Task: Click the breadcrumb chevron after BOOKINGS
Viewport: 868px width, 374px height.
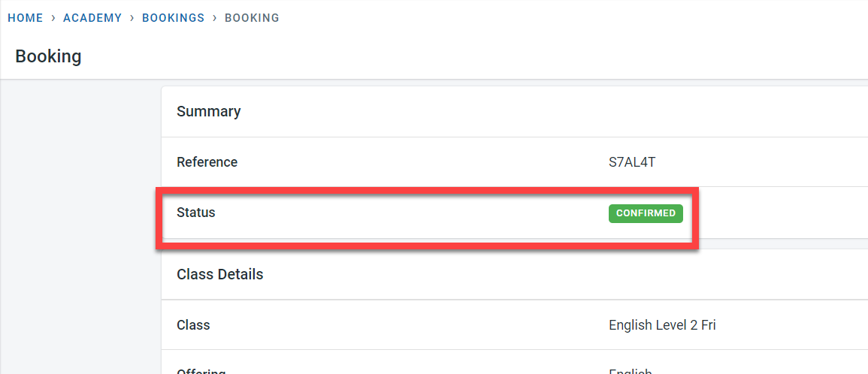Action: (215, 18)
